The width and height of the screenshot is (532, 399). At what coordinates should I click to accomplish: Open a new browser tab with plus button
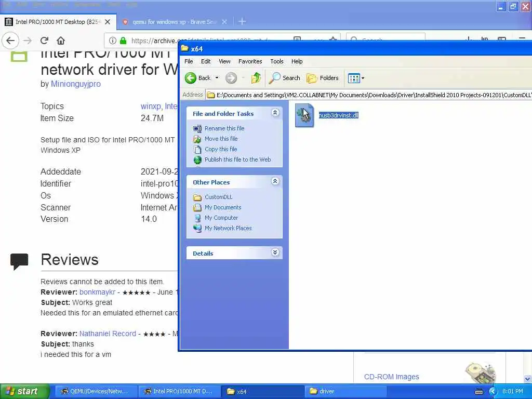242,22
